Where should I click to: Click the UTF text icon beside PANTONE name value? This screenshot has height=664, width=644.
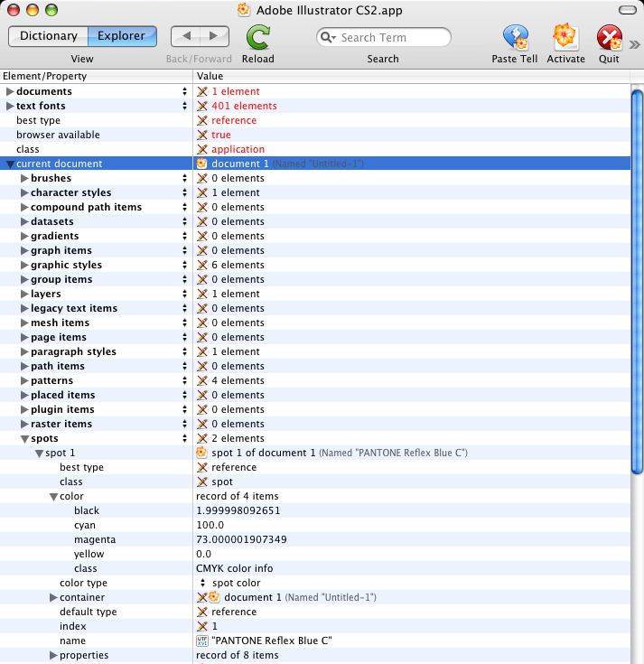pos(202,641)
